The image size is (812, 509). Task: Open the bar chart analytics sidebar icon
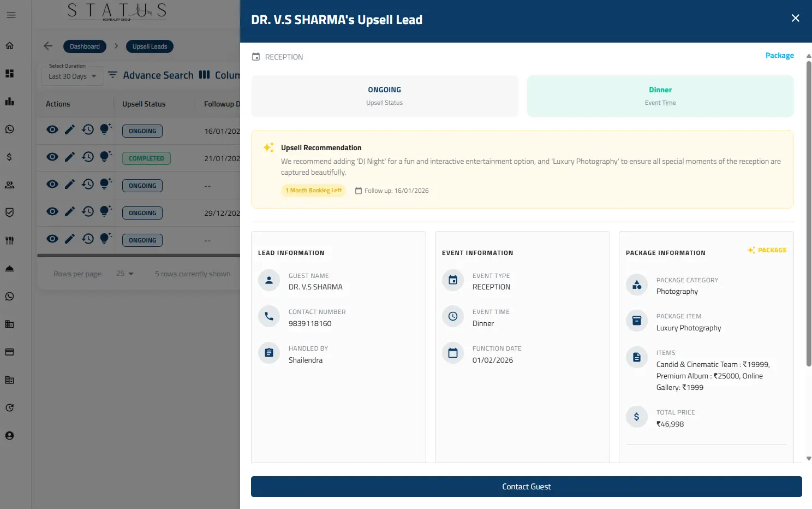tap(10, 102)
